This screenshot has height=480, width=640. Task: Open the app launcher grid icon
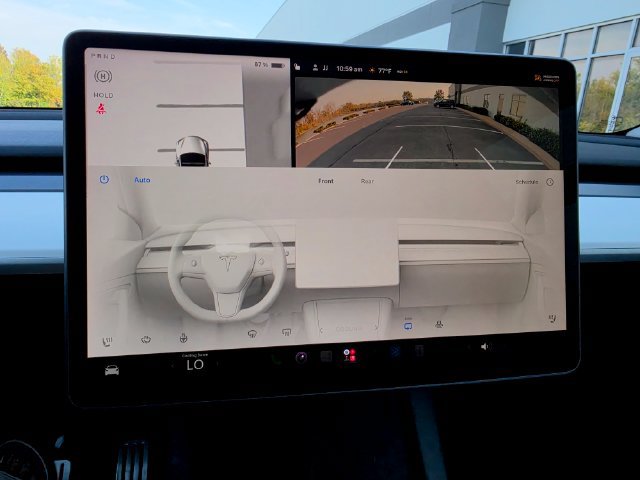326,356
